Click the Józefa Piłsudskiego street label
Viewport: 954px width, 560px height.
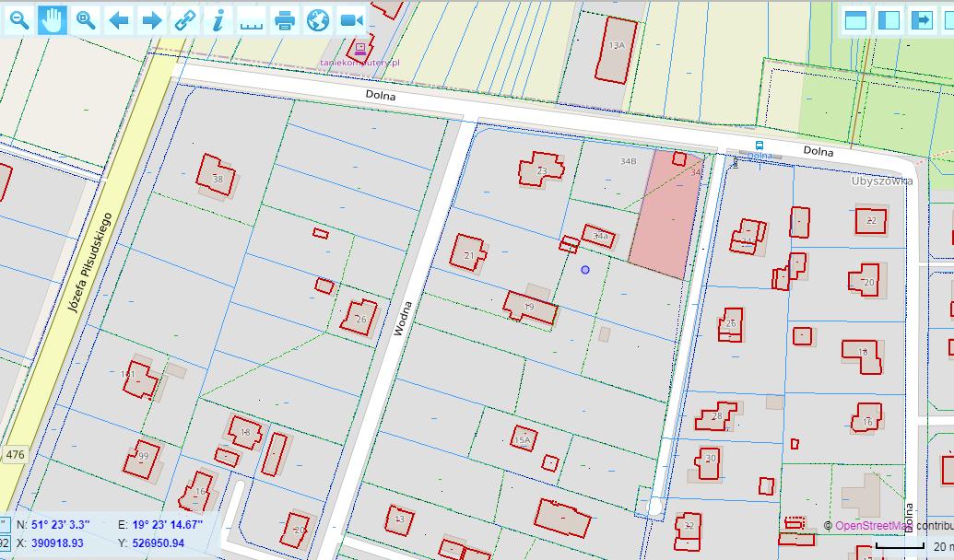pos(90,262)
